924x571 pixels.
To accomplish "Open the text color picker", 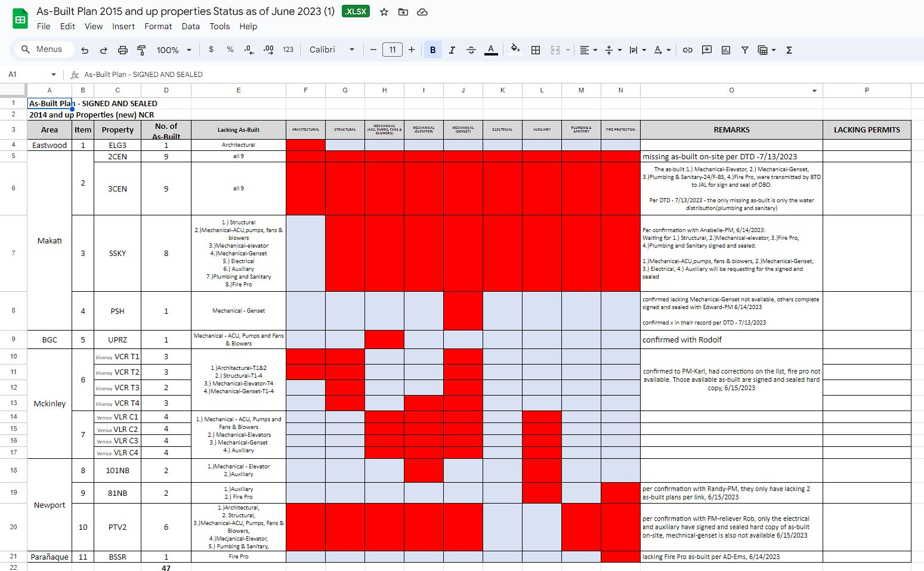I will click(491, 50).
